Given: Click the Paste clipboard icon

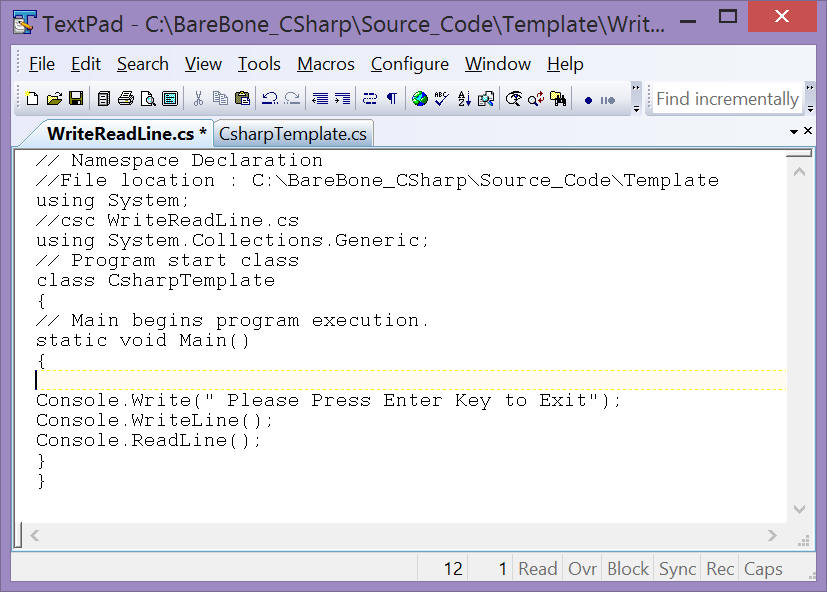Looking at the screenshot, I should 242,99.
